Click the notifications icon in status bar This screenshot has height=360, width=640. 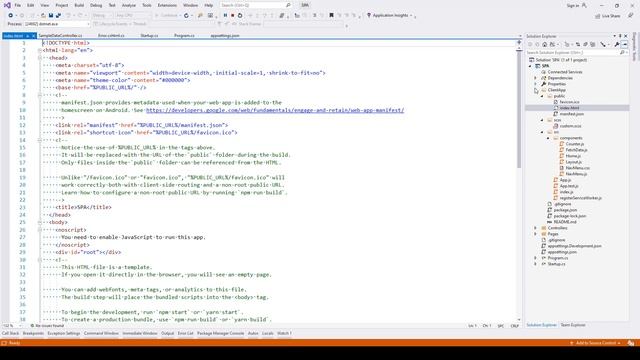coord(631,343)
